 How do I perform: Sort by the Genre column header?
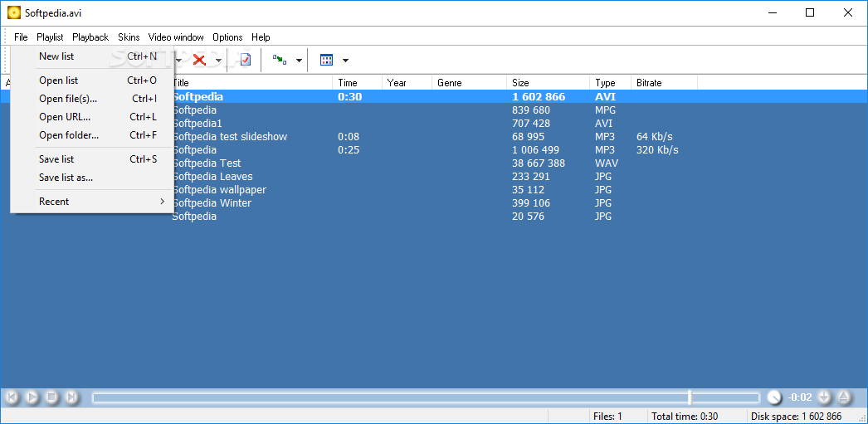click(469, 83)
